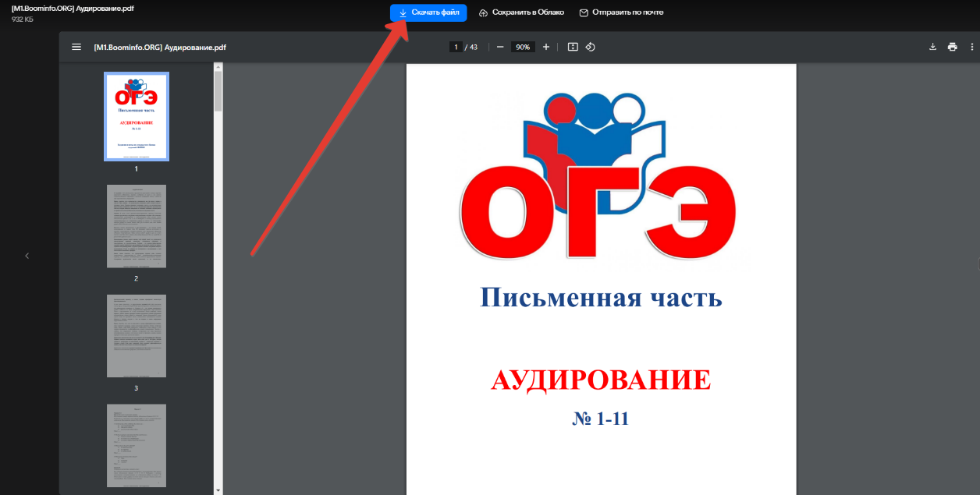Screen dimensions: 980x495
Task: Click the blue Скачать файл button
Action: point(428,12)
